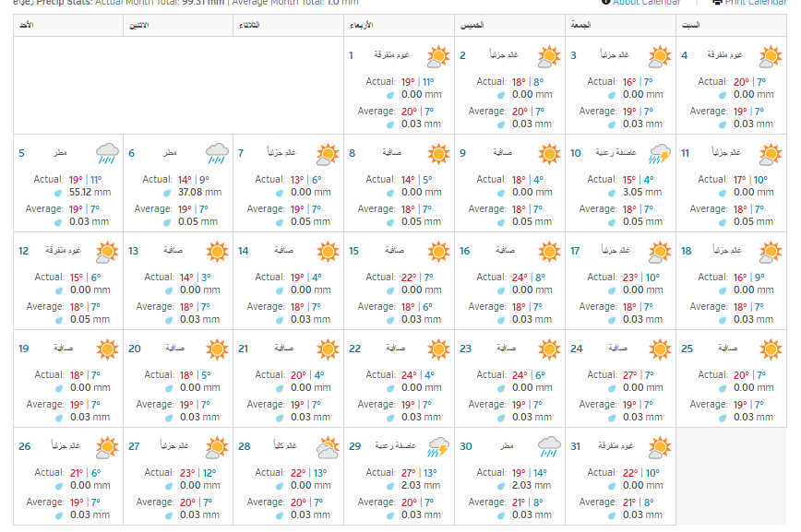Viewport: 801px width, 532px height.
Task: Click day 29's 2.03 mm actual precipitation
Action: click(x=421, y=486)
